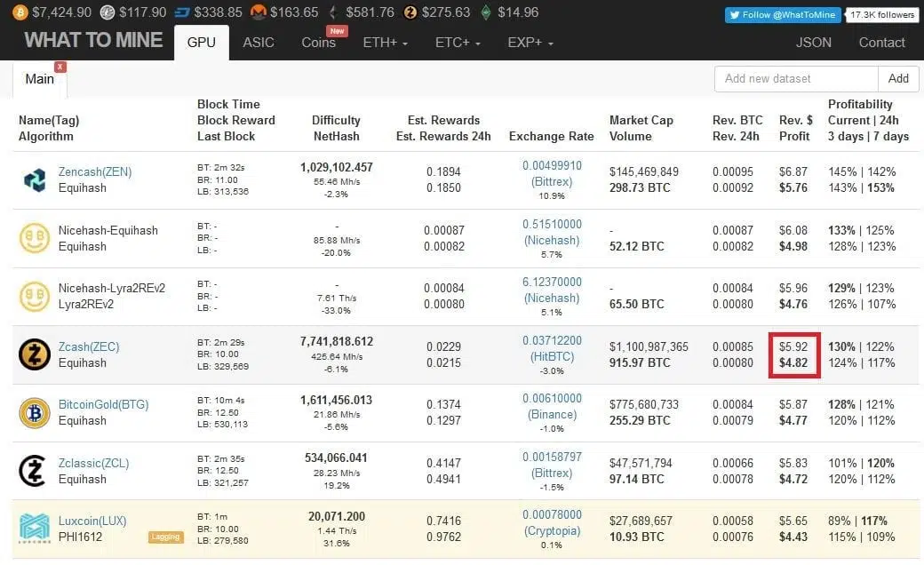The height and width of the screenshot is (565, 924).
Task: Open the BitcoinGold(BTG) coin link
Action: pos(103,404)
